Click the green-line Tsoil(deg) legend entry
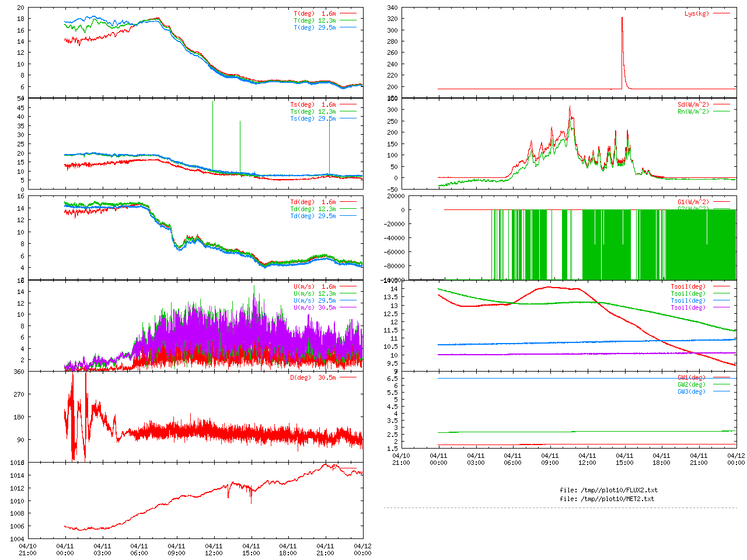The width and height of the screenshot is (747, 560). 688,293
